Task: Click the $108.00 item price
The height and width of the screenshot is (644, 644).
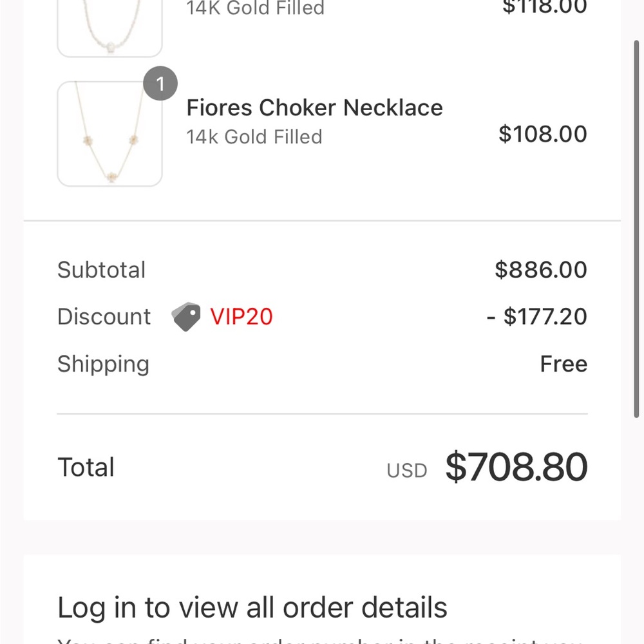Action: point(542,134)
